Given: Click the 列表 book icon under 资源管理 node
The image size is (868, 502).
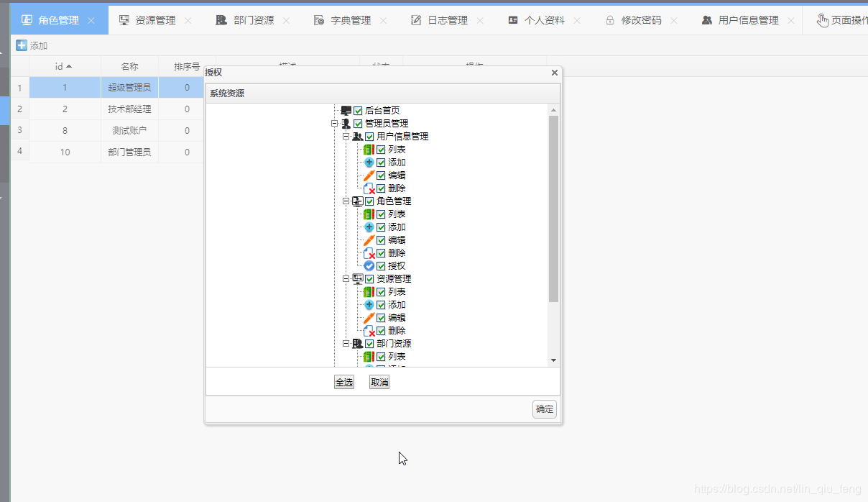Looking at the screenshot, I should [369, 292].
